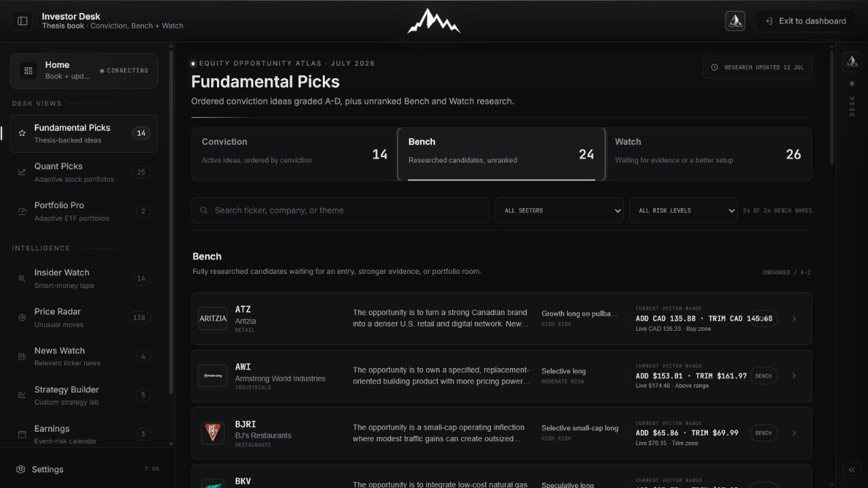The height and width of the screenshot is (488, 868).
Task: Click Exit to dashboard button
Action: (x=806, y=21)
